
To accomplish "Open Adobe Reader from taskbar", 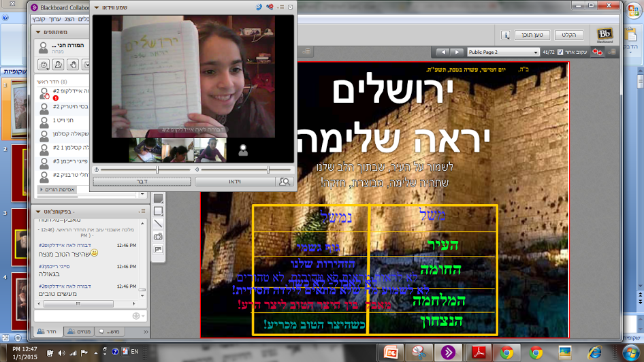I will (479, 352).
